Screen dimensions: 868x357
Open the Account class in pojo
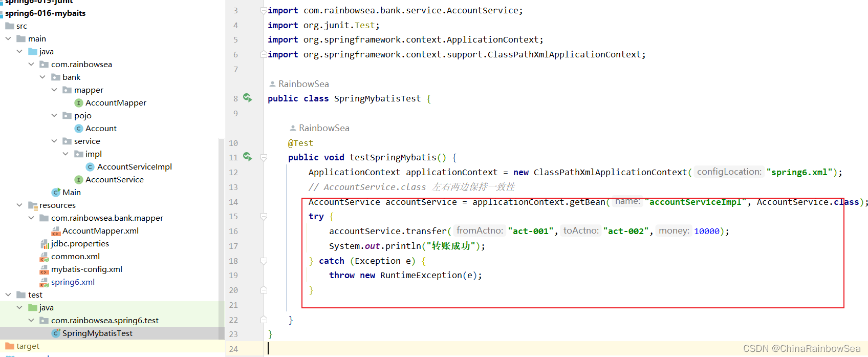pos(101,128)
